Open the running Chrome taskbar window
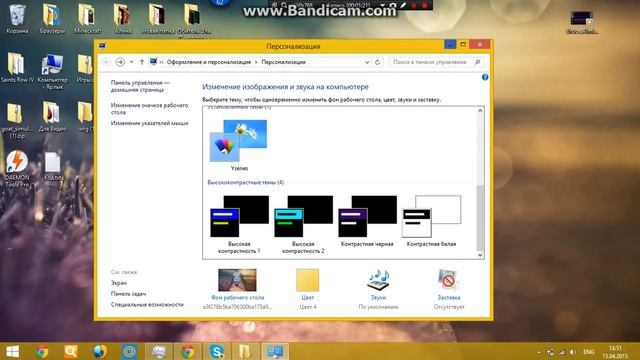Viewport: 640px width, 360px height. (x=188, y=352)
